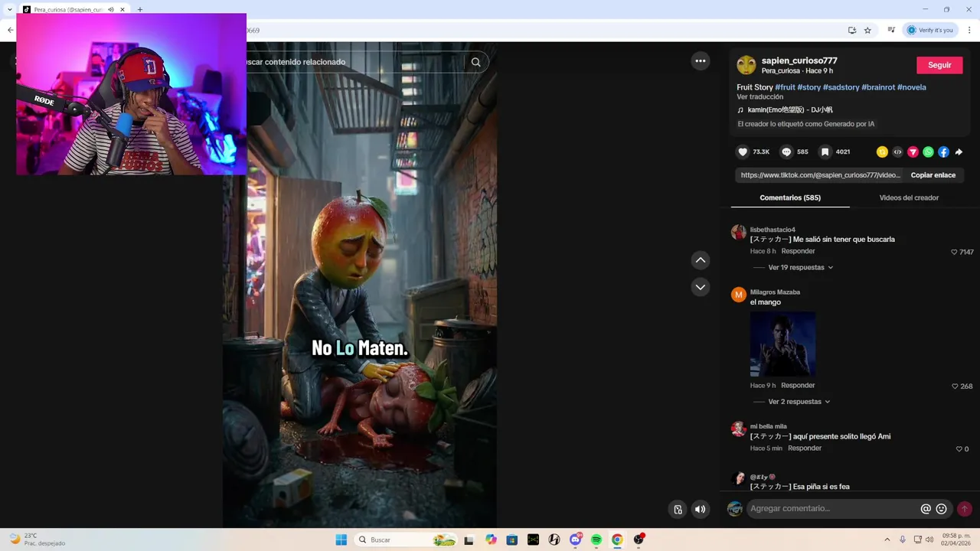
Task: Open Discord from the taskbar
Action: pos(576,540)
